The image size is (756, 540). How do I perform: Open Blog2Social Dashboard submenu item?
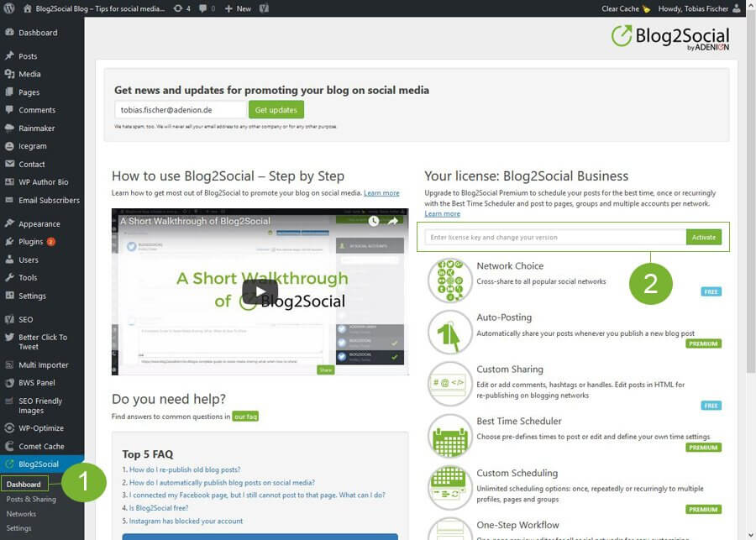point(24,484)
